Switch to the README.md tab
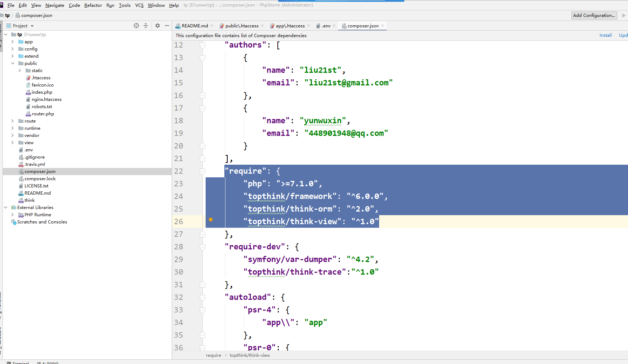 (194, 26)
